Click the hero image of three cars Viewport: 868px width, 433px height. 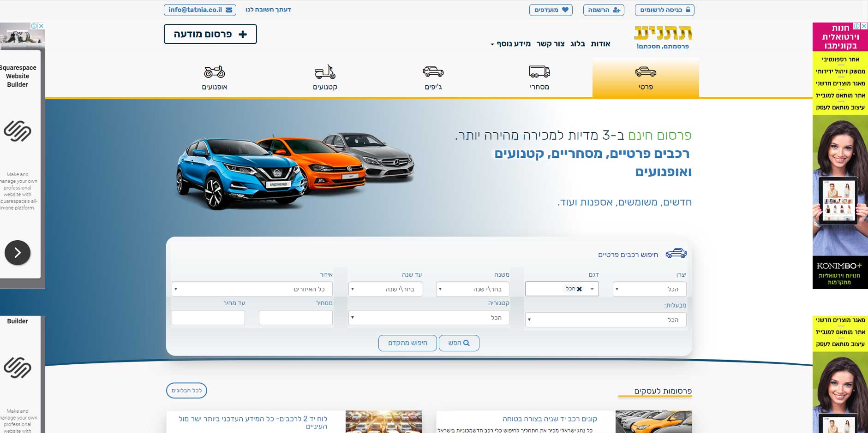[x=295, y=171]
